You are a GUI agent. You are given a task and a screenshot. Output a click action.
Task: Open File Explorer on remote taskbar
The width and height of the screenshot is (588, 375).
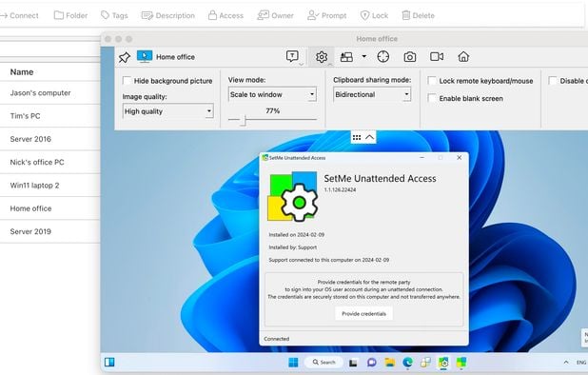pyautogui.click(x=390, y=363)
